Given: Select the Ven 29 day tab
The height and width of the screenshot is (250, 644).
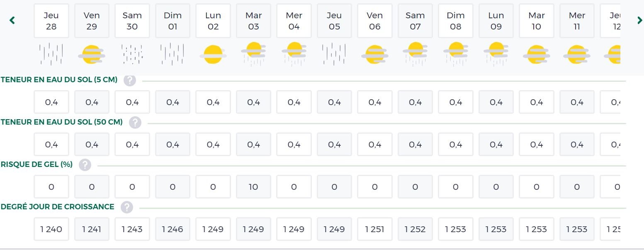Looking at the screenshot, I should (x=92, y=21).
